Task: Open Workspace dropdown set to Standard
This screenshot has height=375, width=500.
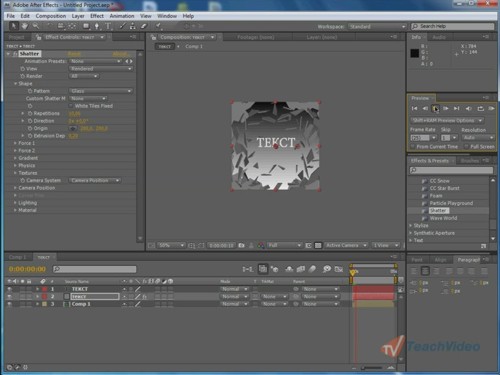Action: [377, 26]
